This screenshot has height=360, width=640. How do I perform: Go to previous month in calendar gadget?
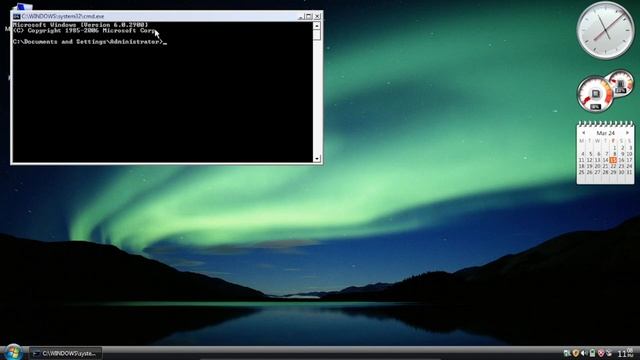583,133
